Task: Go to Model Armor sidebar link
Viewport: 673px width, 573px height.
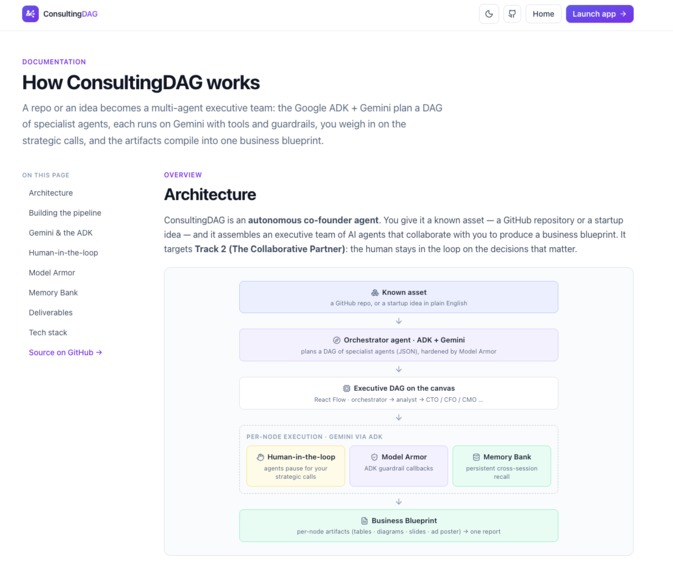Action: pos(52,273)
